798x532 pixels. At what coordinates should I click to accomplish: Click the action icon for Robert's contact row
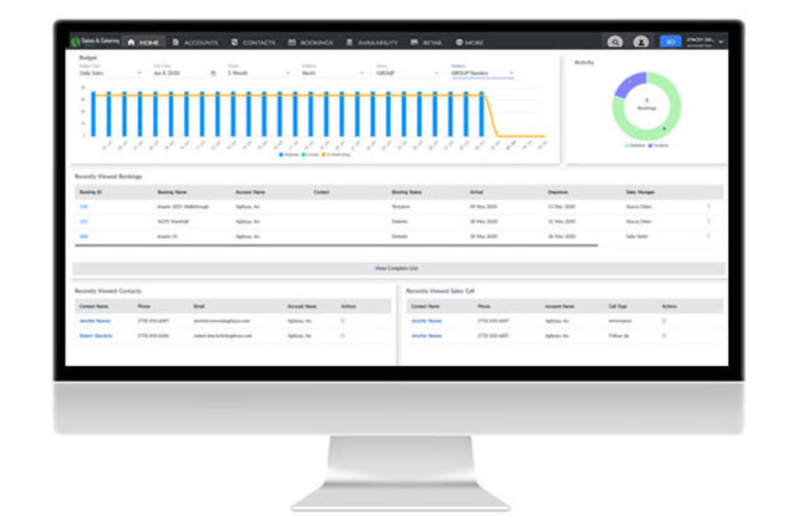[344, 336]
